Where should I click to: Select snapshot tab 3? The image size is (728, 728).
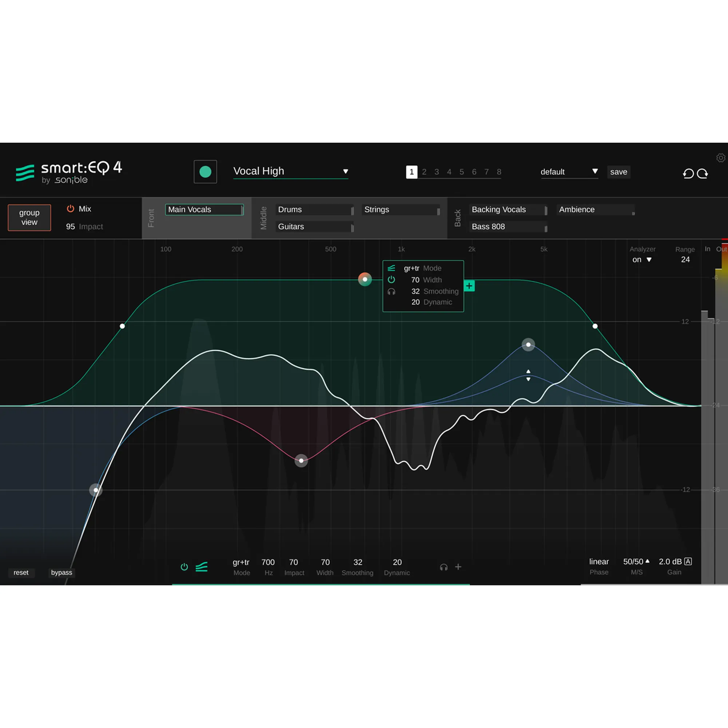coord(436,172)
